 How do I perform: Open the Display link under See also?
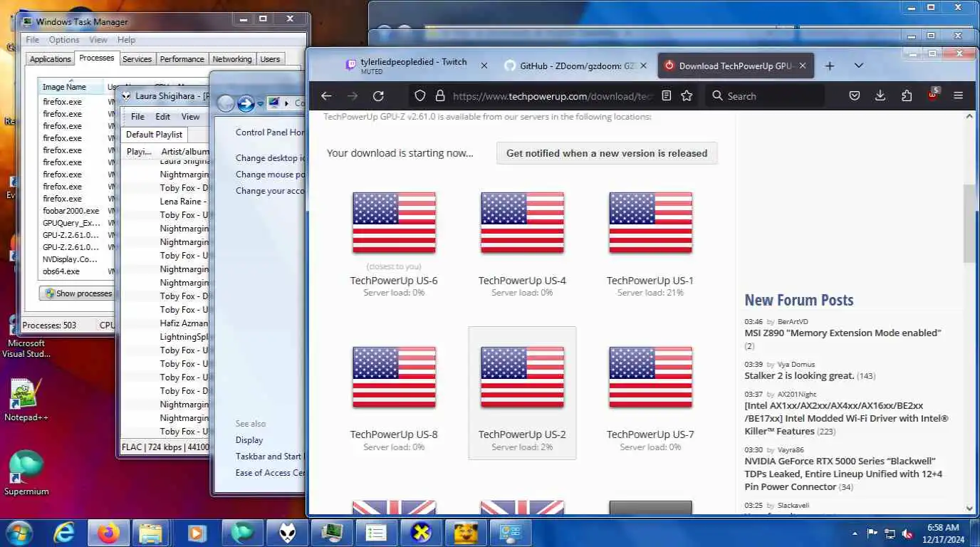(249, 440)
